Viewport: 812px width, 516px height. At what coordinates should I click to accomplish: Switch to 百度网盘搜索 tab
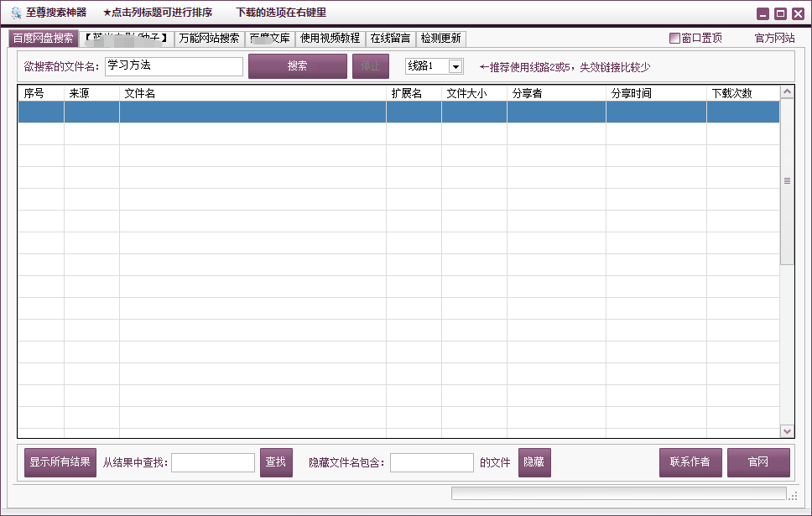43,39
